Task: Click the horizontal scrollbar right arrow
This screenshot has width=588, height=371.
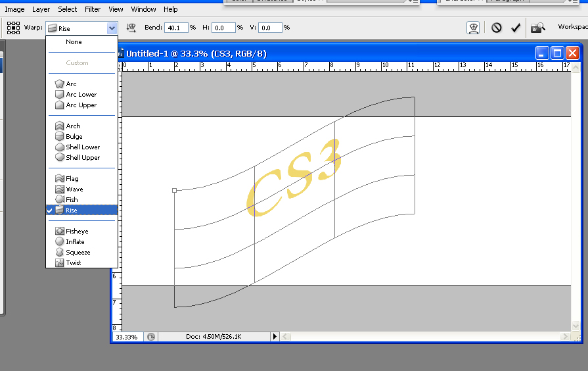Action: [x=566, y=336]
